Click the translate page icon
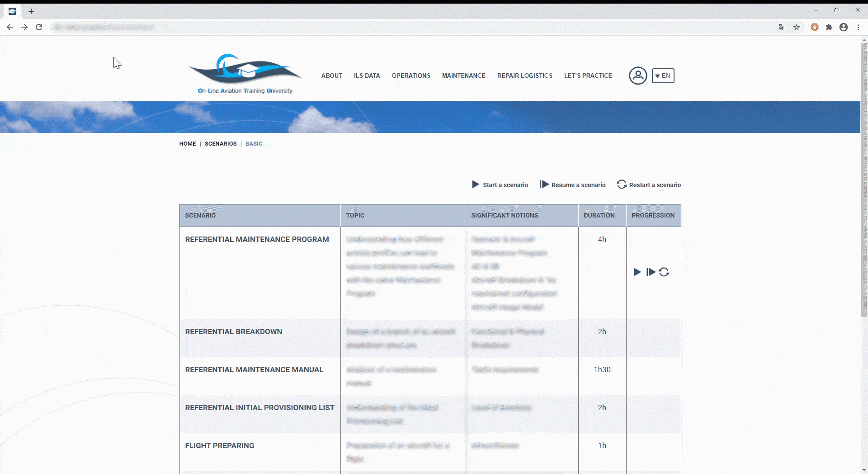Image resolution: width=868 pixels, height=474 pixels. pyautogui.click(x=782, y=27)
